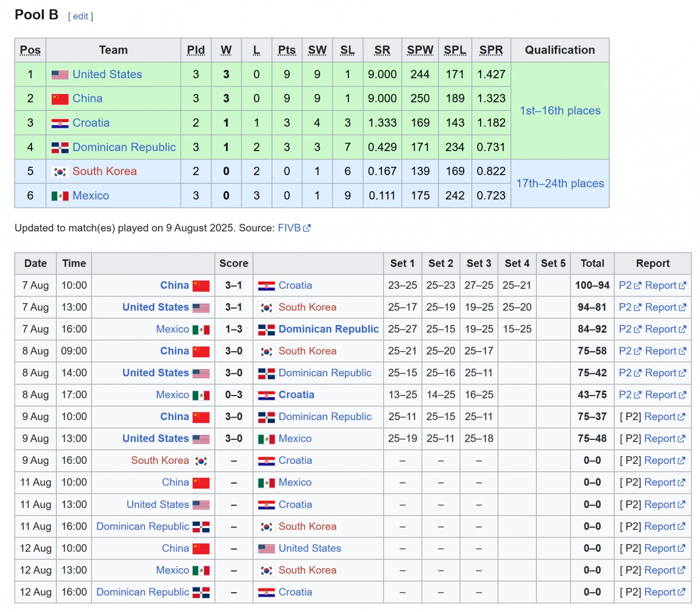
Task: Click the SPR column header abbreviation
Action: click(x=491, y=50)
